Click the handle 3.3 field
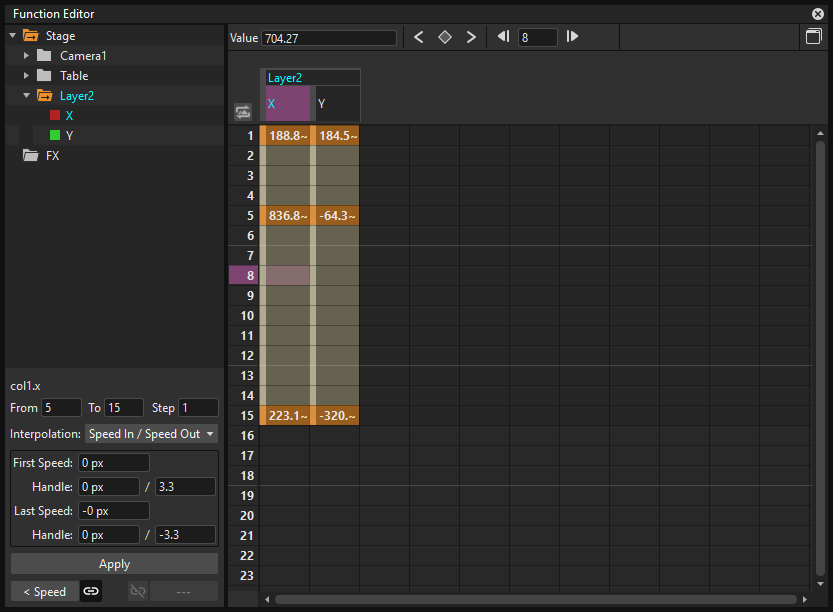The image size is (833, 612). [185, 487]
